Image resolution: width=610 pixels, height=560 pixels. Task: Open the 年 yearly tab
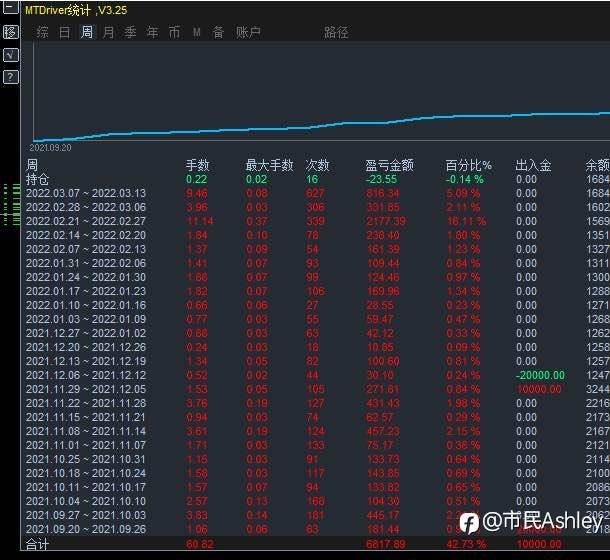[x=152, y=32]
